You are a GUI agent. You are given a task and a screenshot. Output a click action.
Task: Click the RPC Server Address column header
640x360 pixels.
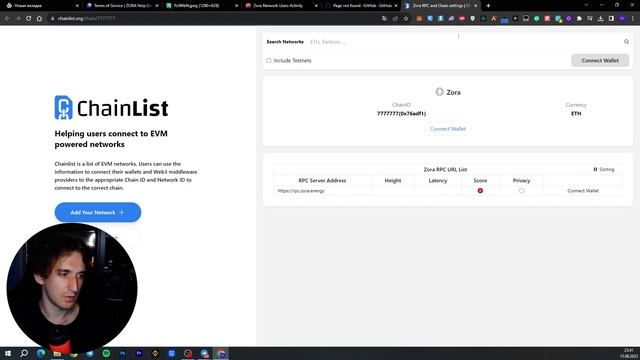click(x=322, y=180)
